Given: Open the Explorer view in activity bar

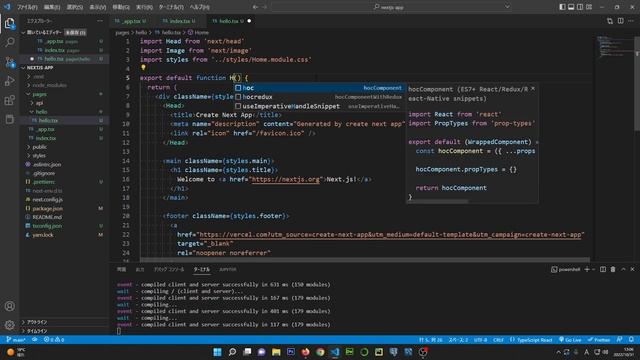Looking at the screenshot, I should coord(10,23).
